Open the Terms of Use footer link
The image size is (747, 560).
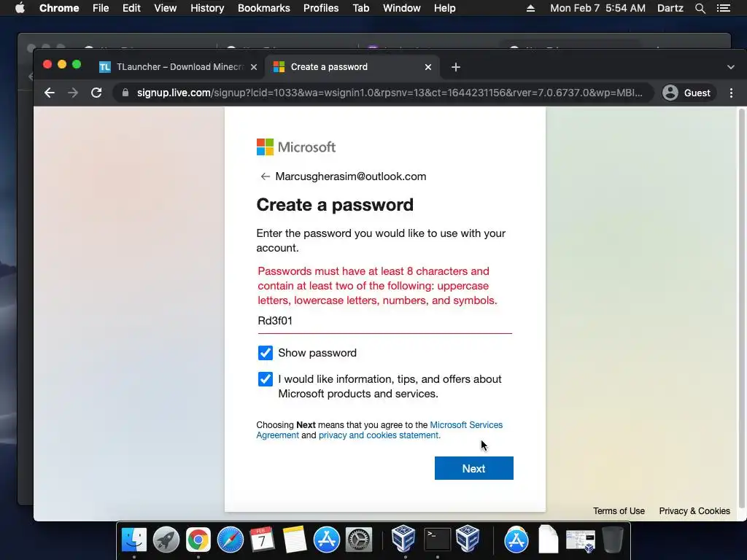(619, 511)
